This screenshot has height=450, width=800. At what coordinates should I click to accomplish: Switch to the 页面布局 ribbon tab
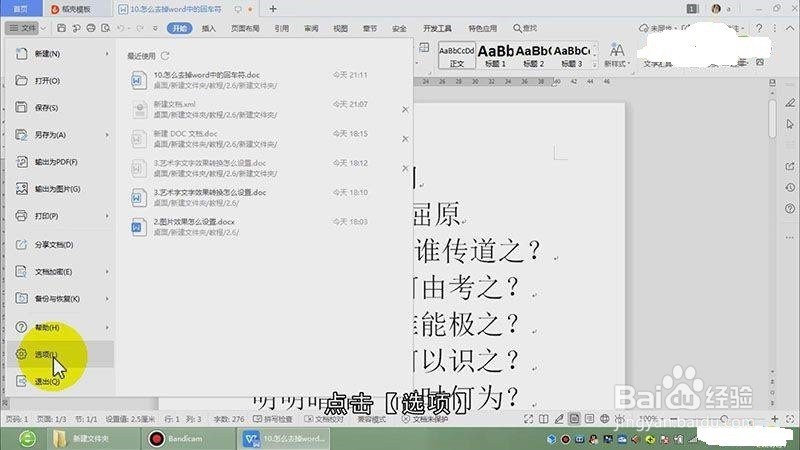coord(245,28)
